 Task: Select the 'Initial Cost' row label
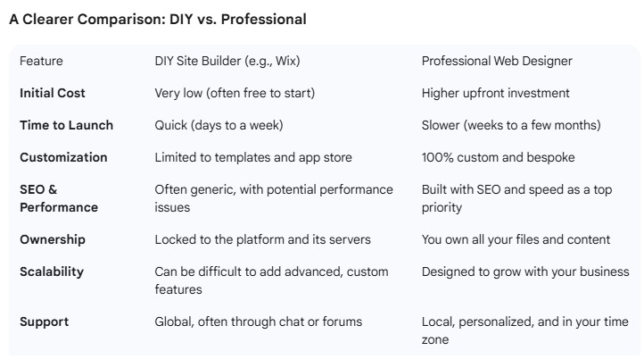pyautogui.click(x=52, y=93)
